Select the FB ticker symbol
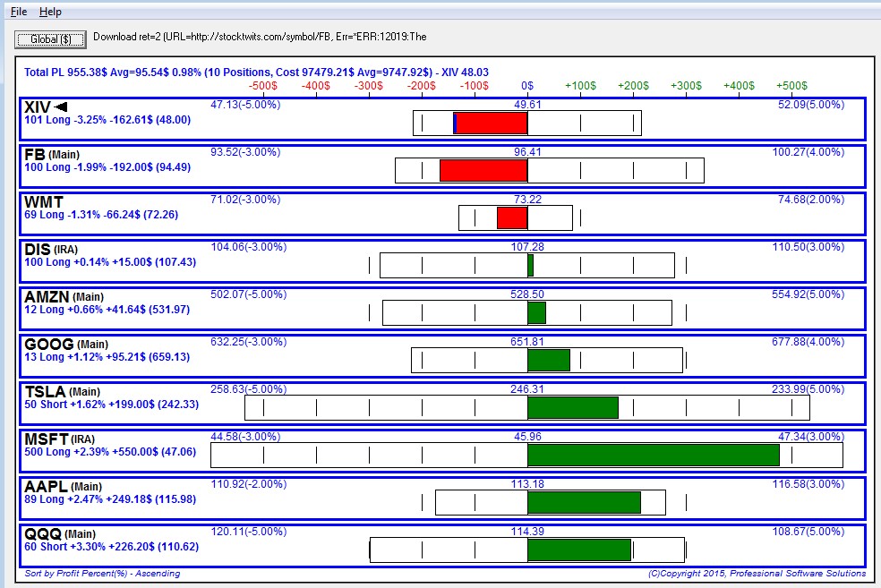 point(35,154)
